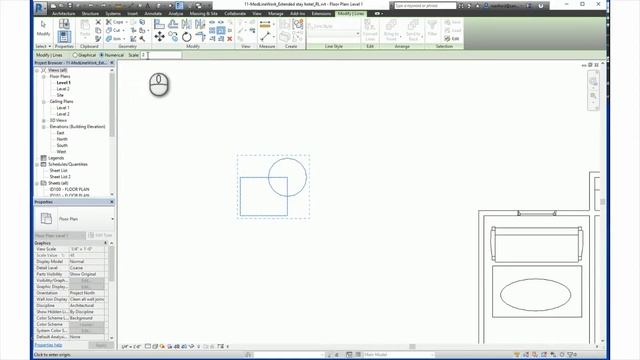The height and width of the screenshot is (360, 640).
Task: Close the Properties palette
Action: (x=112, y=202)
